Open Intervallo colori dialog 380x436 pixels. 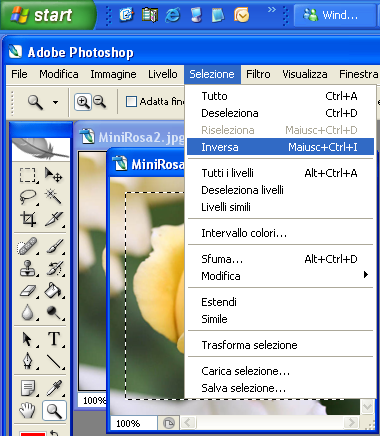click(x=280, y=233)
